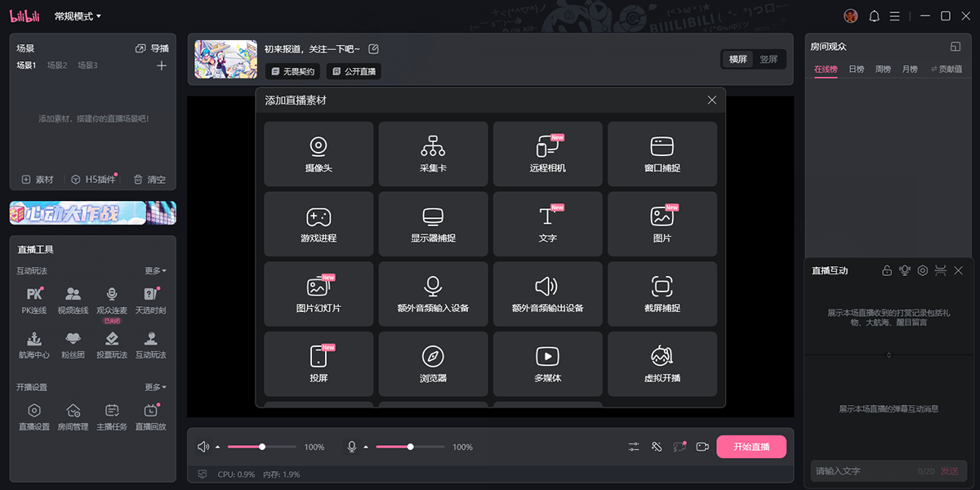Image resolution: width=980 pixels, height=490 pixels.
Task: Expand speaker device arrow options
Action: [218, 448]
